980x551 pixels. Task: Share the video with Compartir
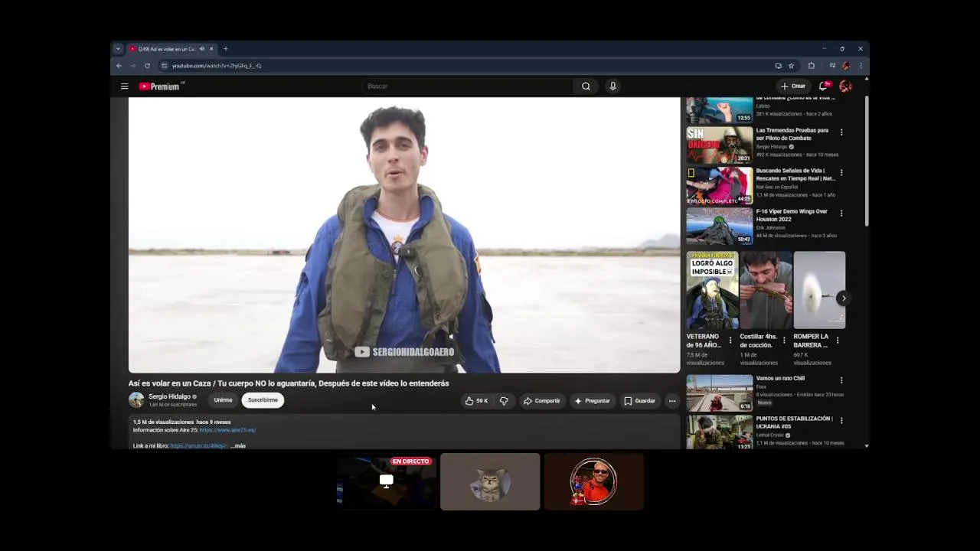point(542,401)
